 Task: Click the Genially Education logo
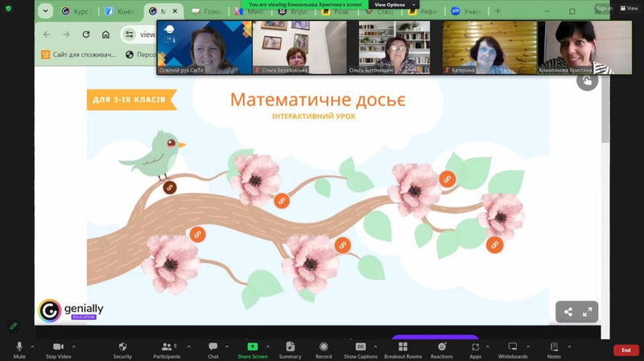pos(71,310)
